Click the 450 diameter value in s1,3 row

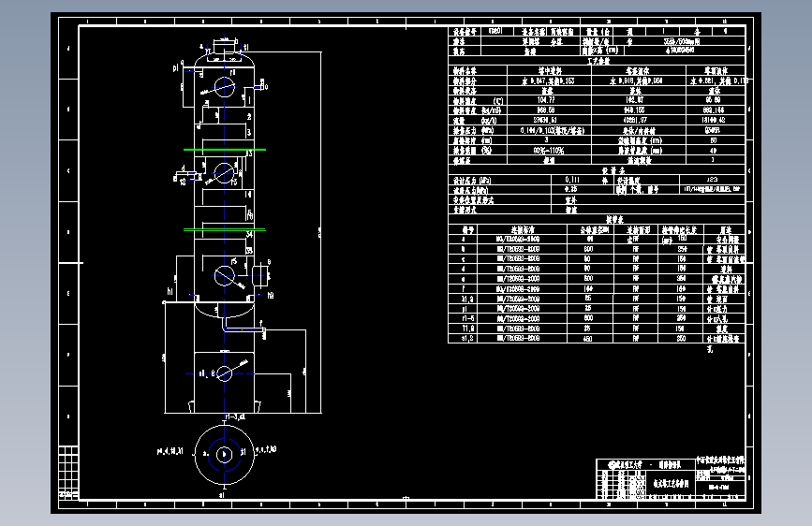pyautogui.click(x=588, y=339)
